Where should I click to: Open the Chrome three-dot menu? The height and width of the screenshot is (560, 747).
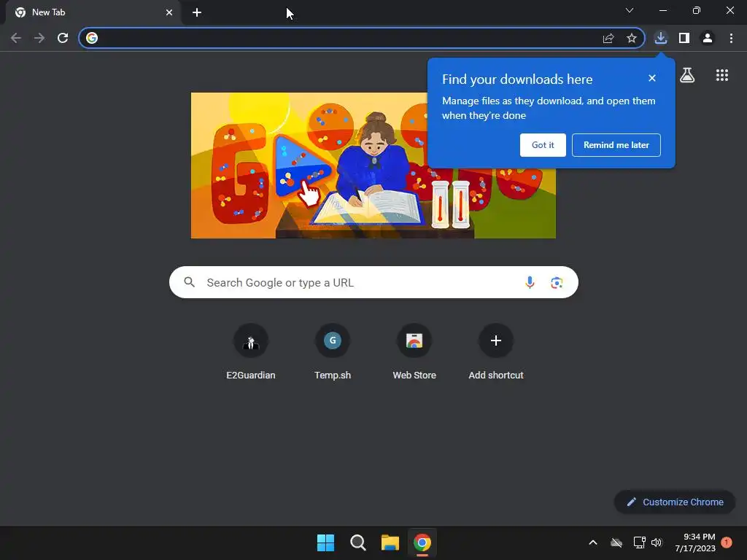[731, 38]
